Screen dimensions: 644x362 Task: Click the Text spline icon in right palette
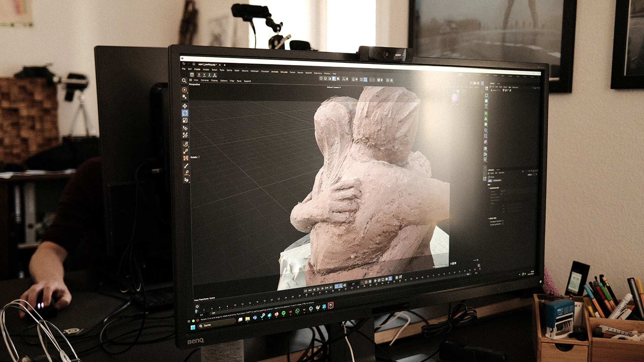[x=486, y=107]
